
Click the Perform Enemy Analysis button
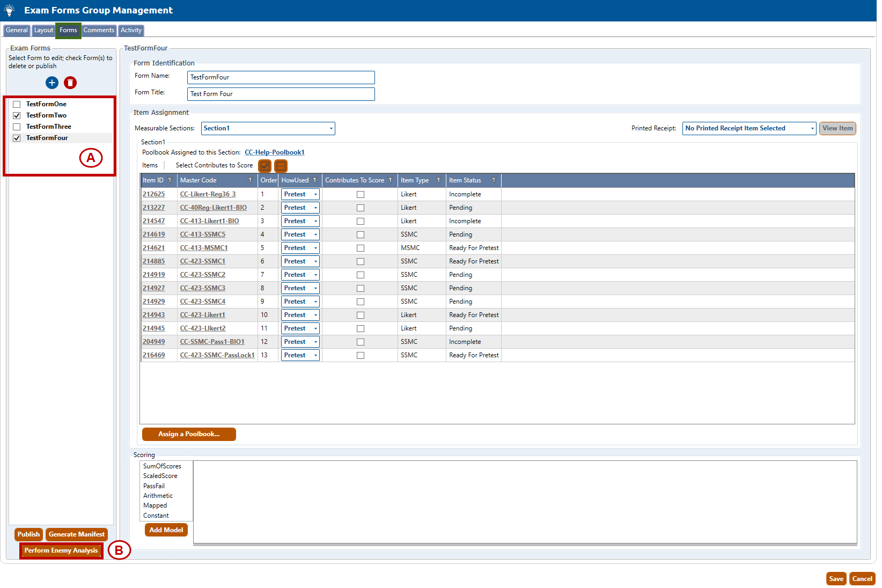click(x=61, y=550)
